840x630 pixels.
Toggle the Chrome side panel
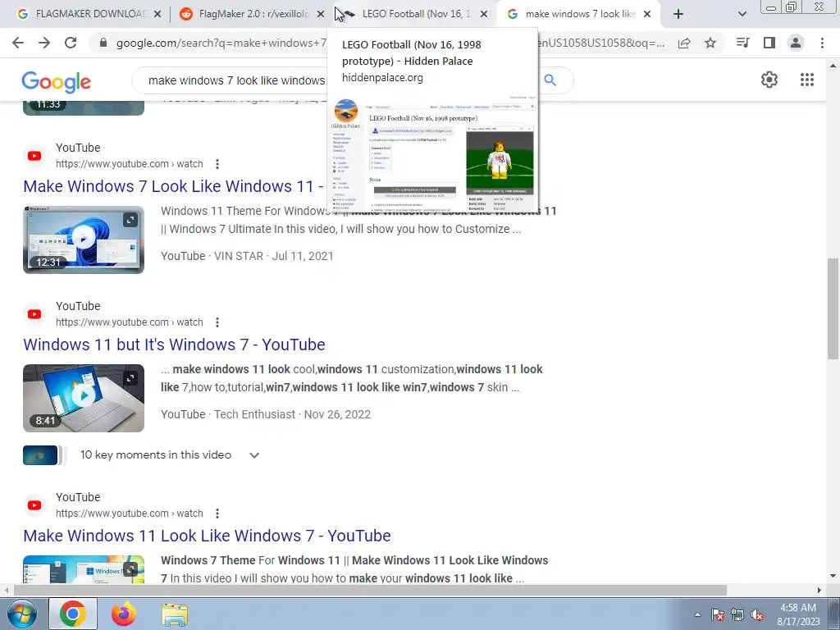(769, 43)
